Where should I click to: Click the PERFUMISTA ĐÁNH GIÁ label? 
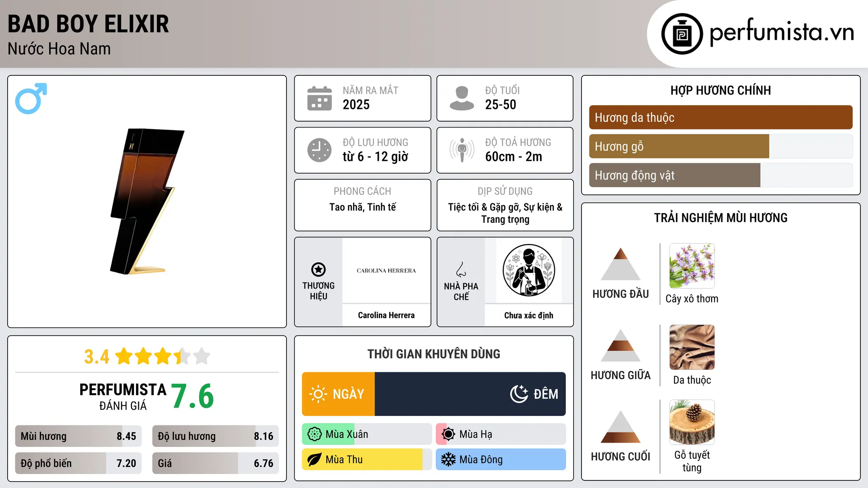tap(123, 396)
